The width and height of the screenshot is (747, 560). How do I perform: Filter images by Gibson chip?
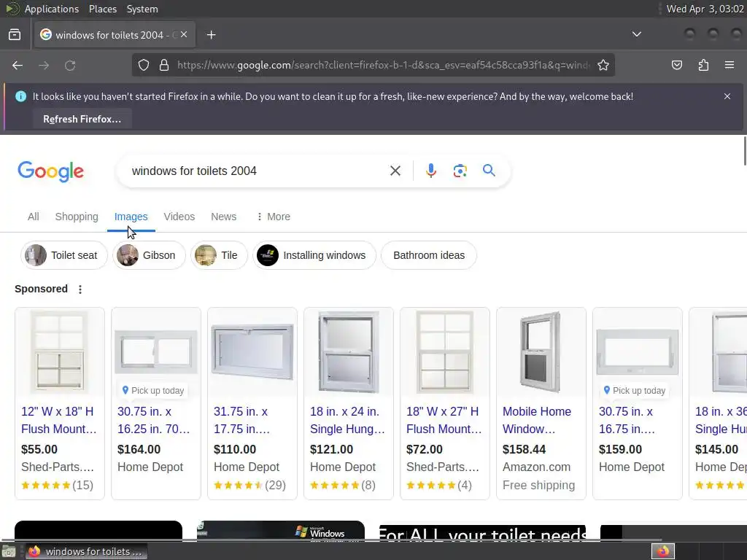pos(149,255)
